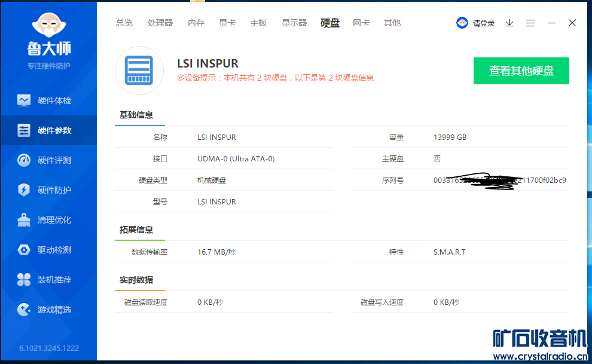Click the large hard disk icon
This screenshot has width=592, height=364.
[x=139, y=71]
